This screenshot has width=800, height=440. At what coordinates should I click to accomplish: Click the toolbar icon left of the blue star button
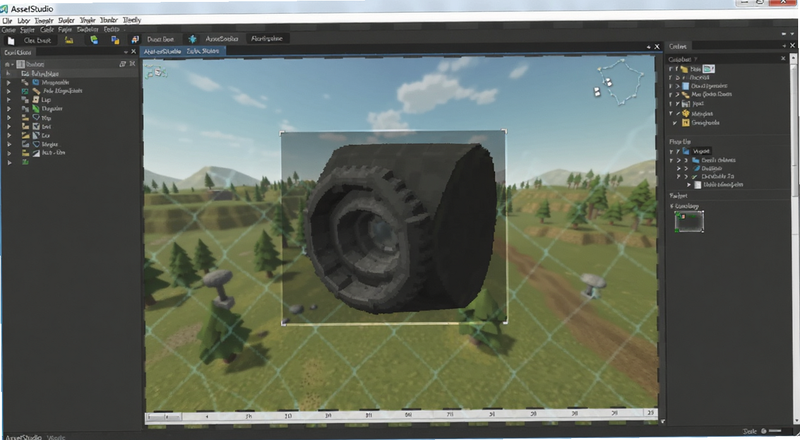tap(135, 39)
